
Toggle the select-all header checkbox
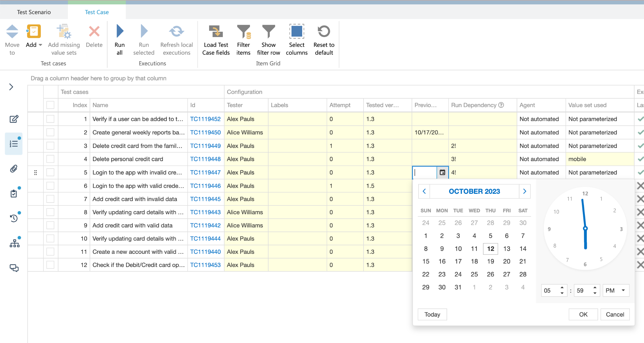point(50,105)
